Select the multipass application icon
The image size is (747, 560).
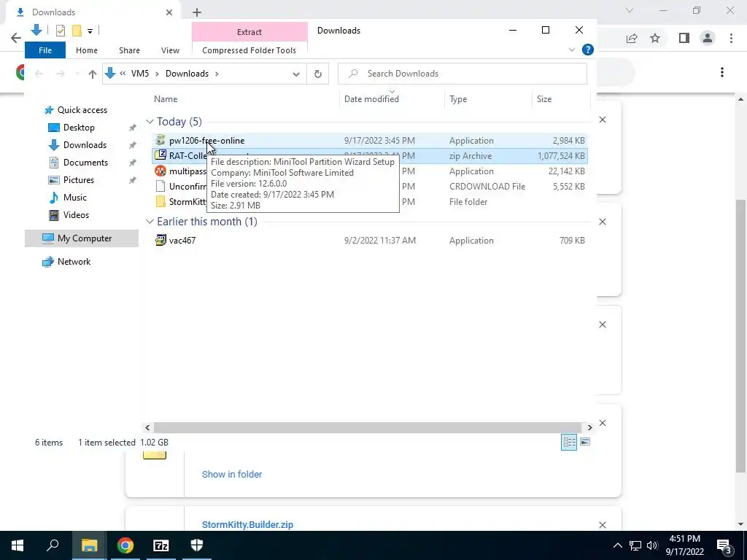point(160,171)
